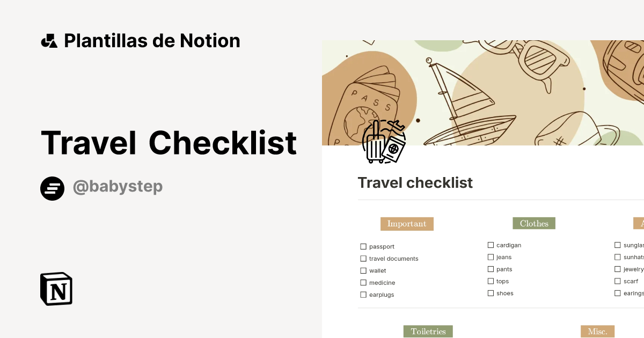Tick the cardigan checkbox
Screen dimensions: 644x338
pyautogui.click(x=491, y=245)
